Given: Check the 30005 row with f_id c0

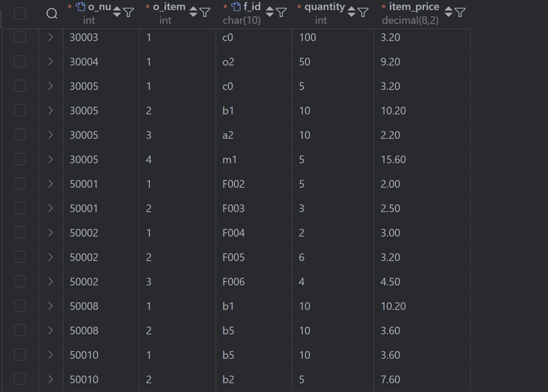Looking at the screenshot, I should pyautogui.click(x=20, y=86).
